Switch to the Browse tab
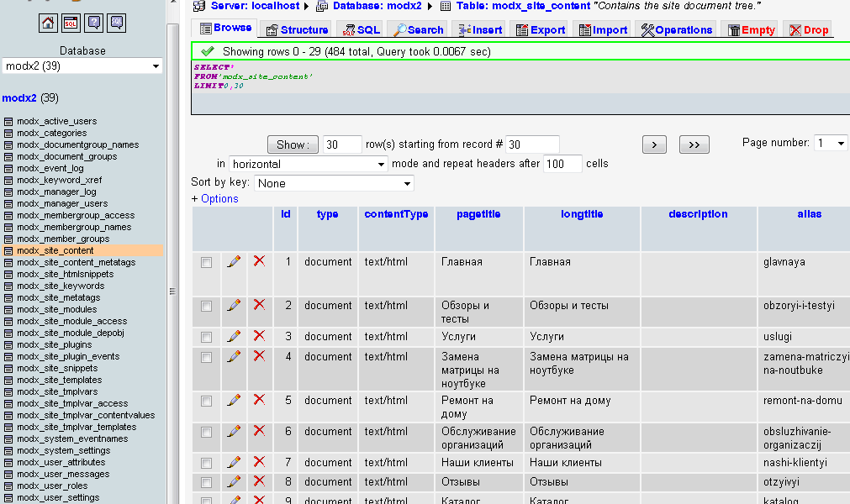Viewport: 850px width, 504px height. pos(225,29)
